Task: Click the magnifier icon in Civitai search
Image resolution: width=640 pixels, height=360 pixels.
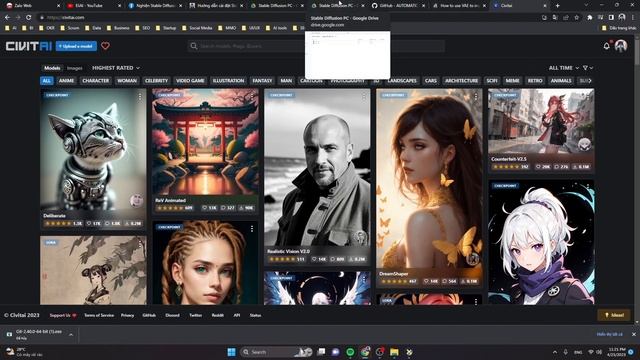Action: pos(194,46)
